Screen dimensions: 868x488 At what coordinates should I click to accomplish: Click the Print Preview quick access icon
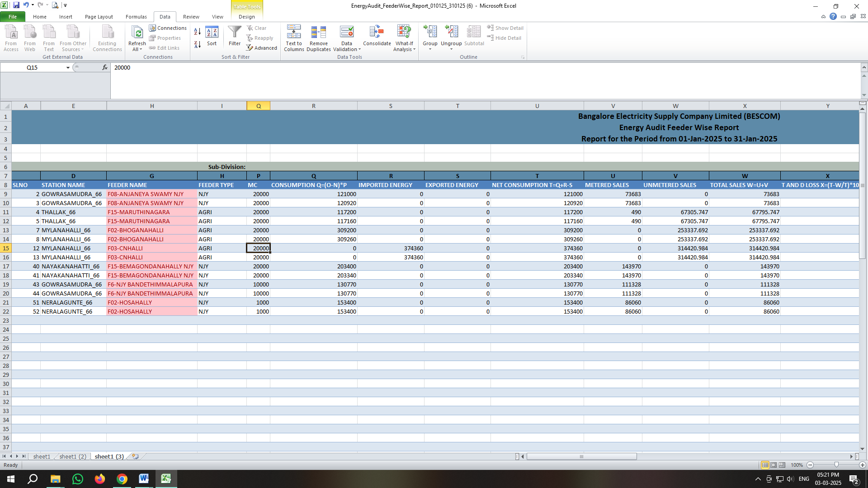pos(55,5)
